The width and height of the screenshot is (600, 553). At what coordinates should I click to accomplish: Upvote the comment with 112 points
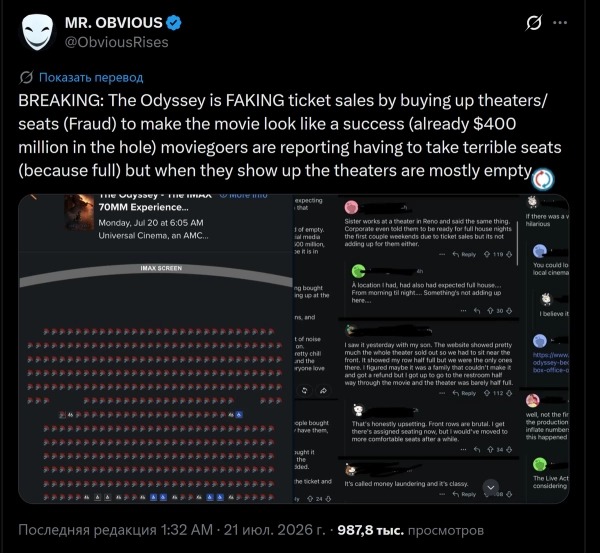(487, 393)
